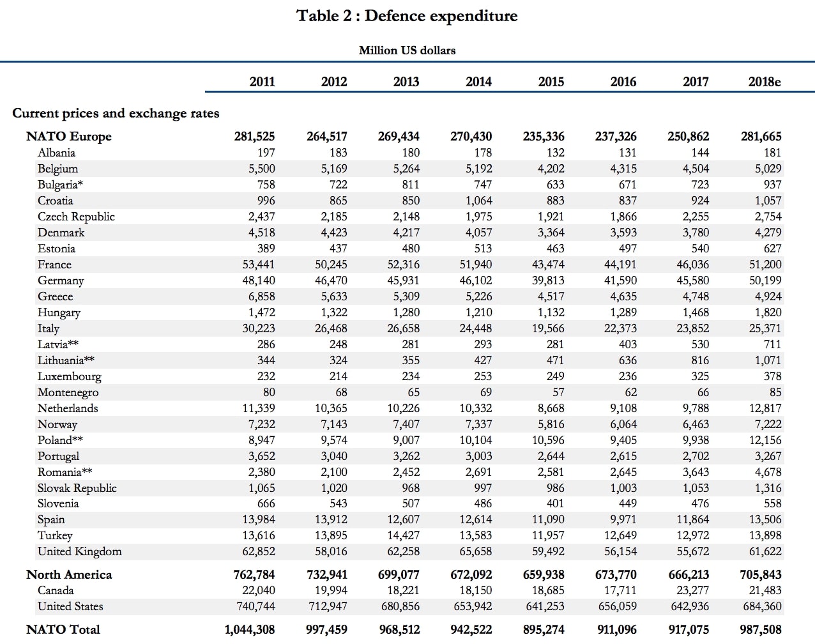
Task: Click the 'NATO Total' row label
Action: (63, 630)
